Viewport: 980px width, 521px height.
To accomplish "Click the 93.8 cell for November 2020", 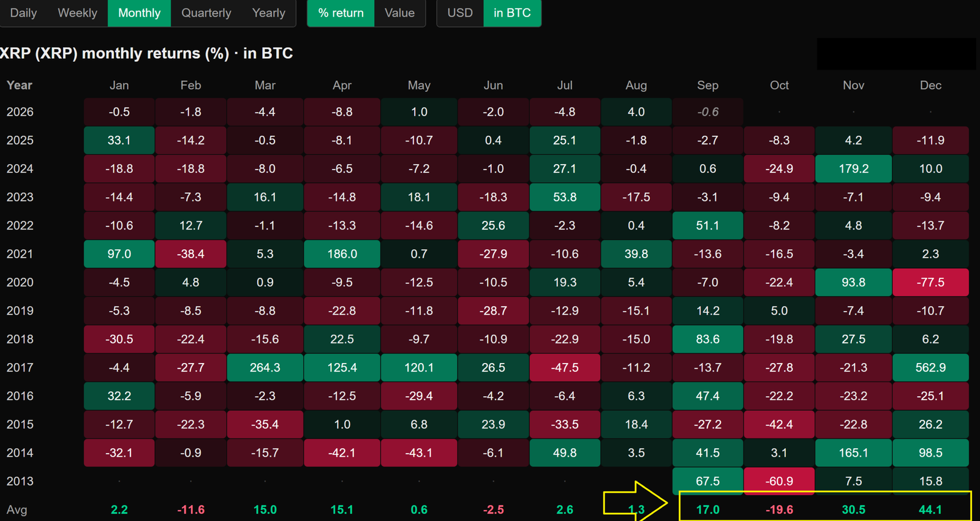I will tap(853, 282).
